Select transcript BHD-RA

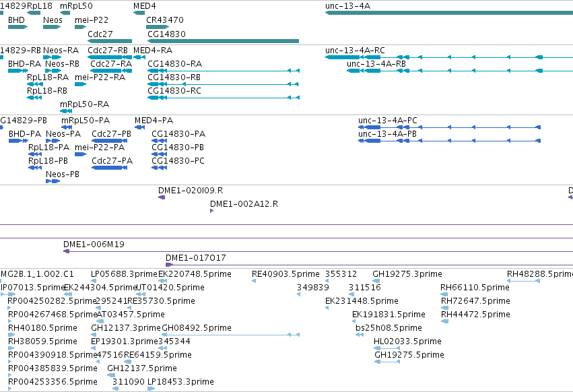[x=18, y=71]
